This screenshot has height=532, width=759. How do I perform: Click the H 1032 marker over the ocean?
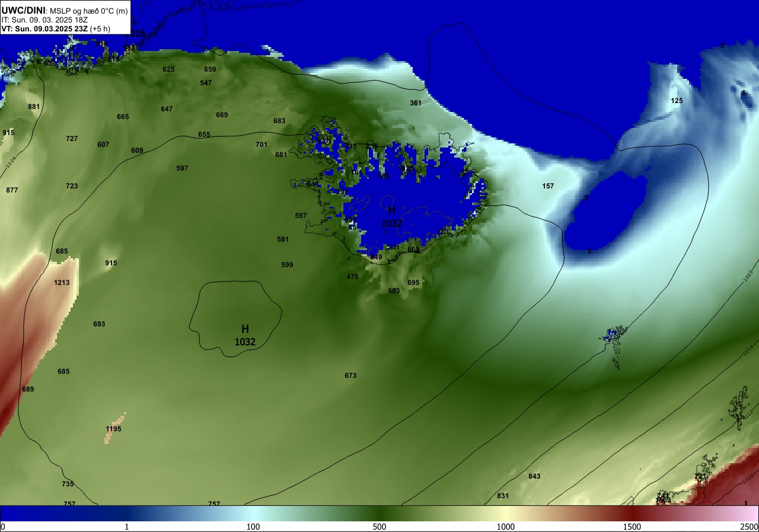tap(245, 335)
